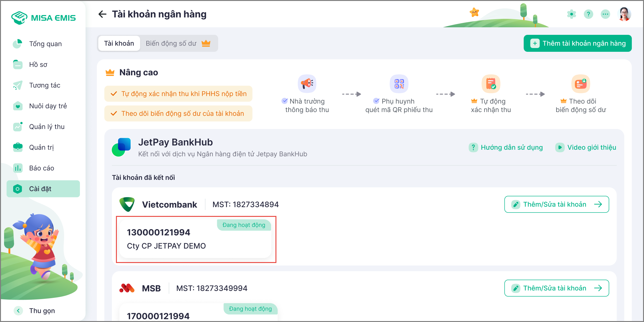
Task: Switch to the Biến động số dư tab
Action: pos(178,43)
